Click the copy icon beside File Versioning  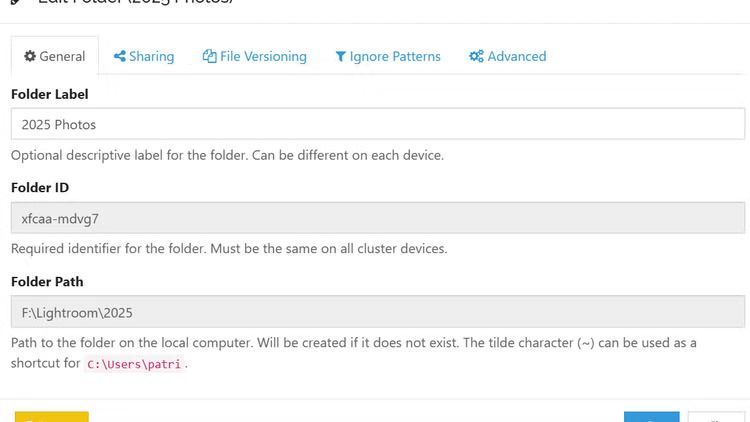pos(209,57)
